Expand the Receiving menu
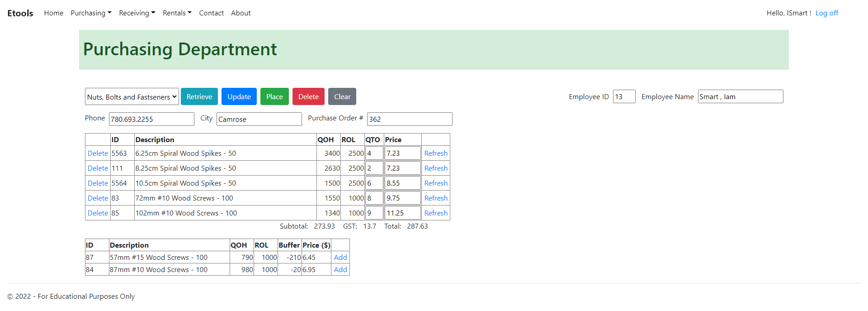Image resolution: width=868 pixels, height=311 pixels. (137, 13)
